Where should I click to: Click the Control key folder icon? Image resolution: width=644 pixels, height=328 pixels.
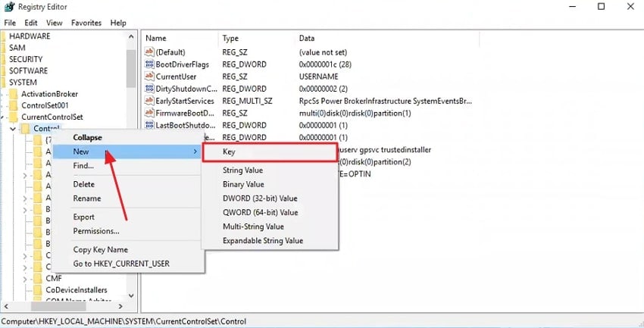click(x=26, y=129)
